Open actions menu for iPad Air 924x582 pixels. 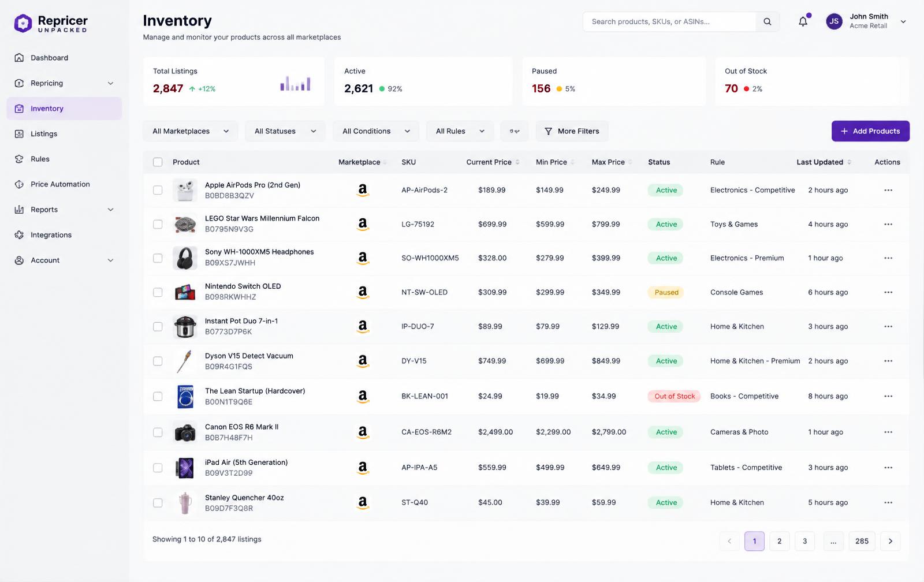point(888,468)
